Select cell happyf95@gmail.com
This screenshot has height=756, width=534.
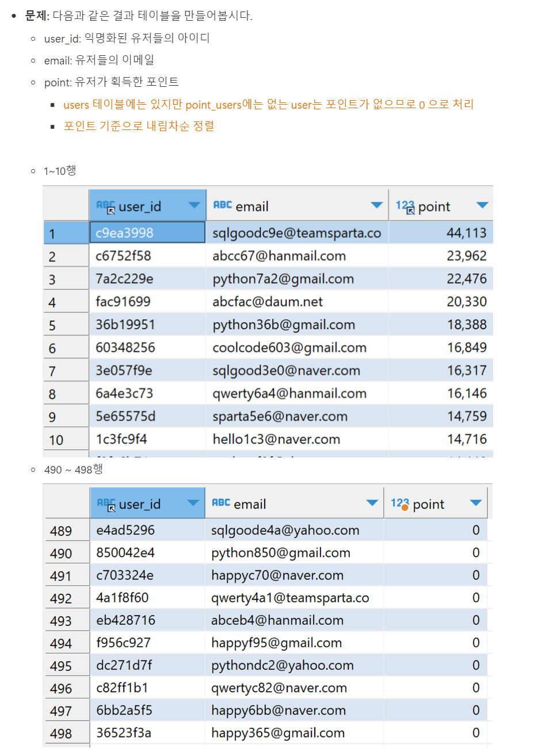tap(294, 642)
